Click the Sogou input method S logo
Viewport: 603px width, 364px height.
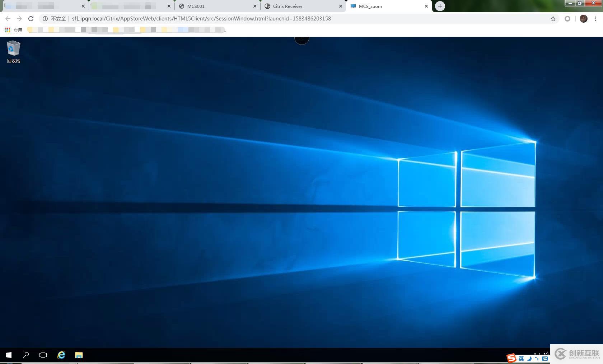click(x=511, y=358)
